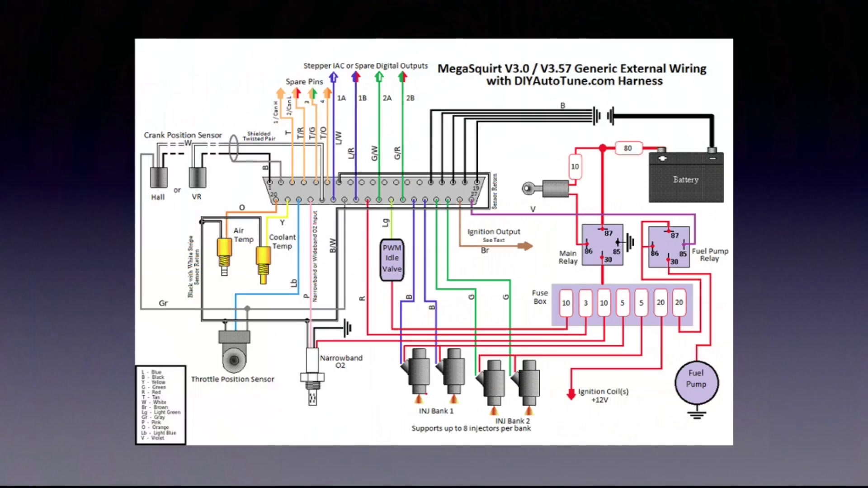Select the VR crank sensor graphic

pyautogui.click(x=198, y=177)
